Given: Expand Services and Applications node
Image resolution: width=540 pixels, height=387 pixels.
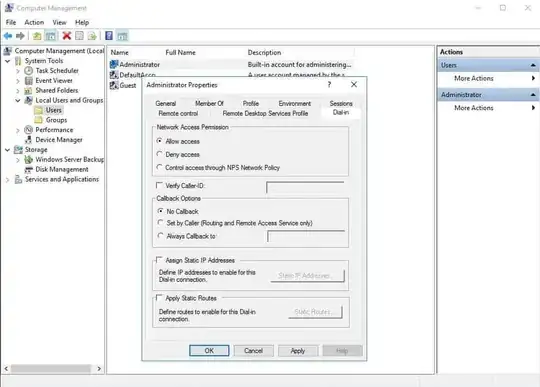Looking at the screenshot, I should (x=7, y=180).
